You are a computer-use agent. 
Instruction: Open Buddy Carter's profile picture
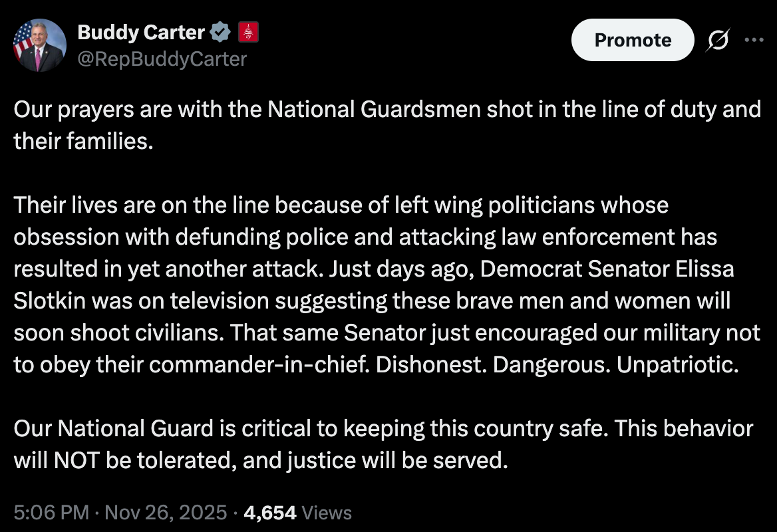coord(40,45)
